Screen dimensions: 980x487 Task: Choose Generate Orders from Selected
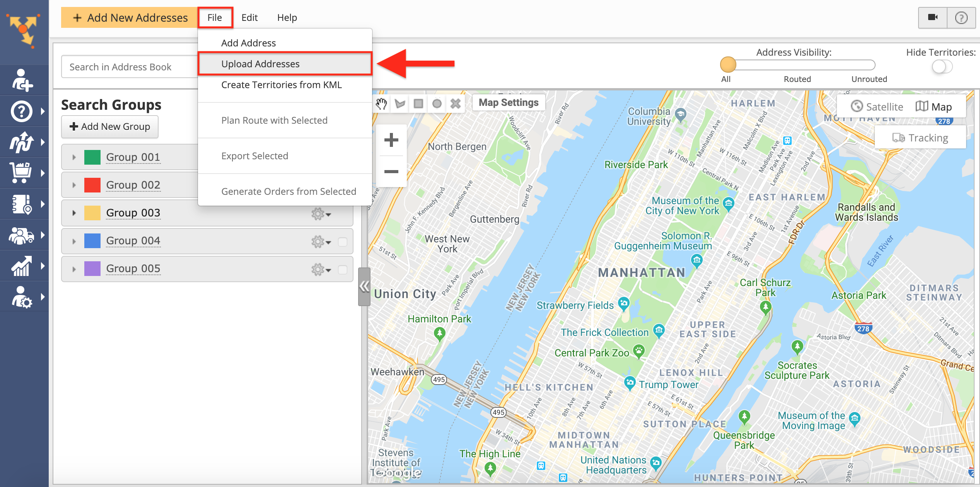(285, 191)
